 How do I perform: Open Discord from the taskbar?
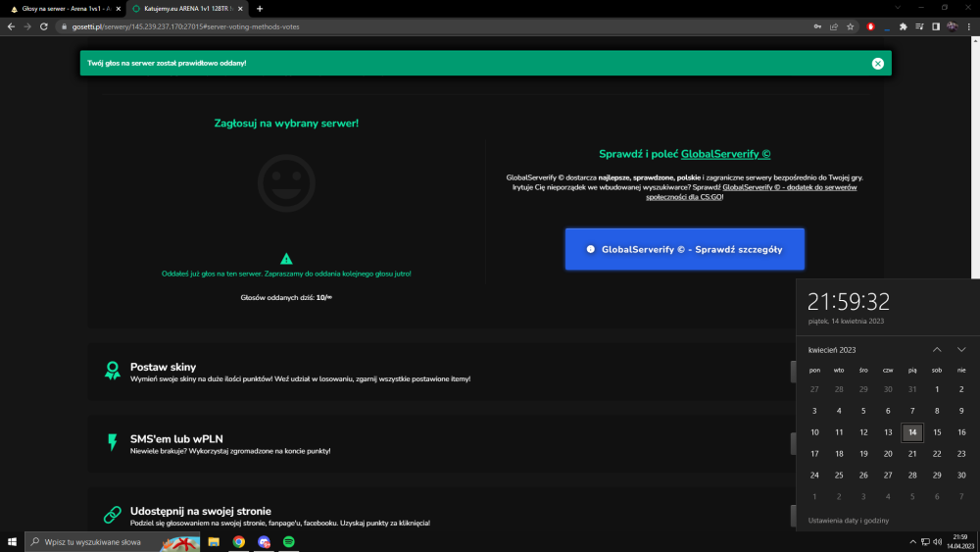tap(264, 542)
